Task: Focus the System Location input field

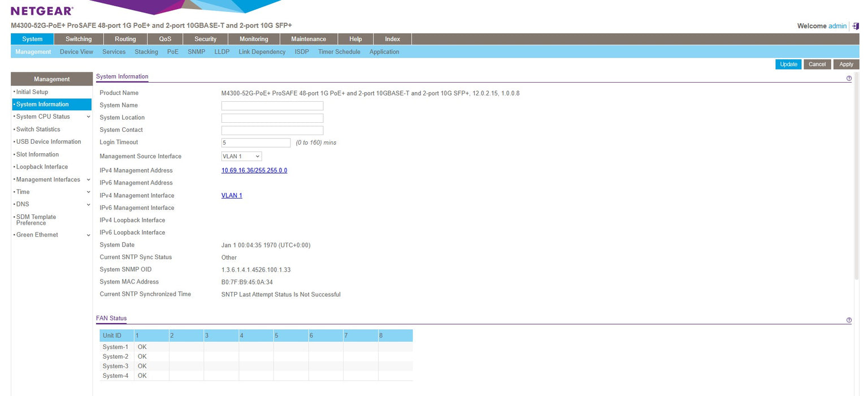Action: (x=272, y=118)
